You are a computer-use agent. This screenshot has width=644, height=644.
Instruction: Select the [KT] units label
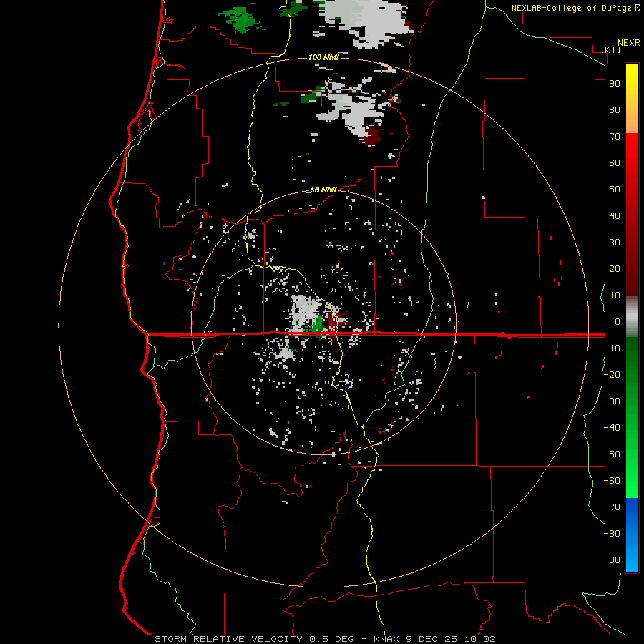click(610, 49)
